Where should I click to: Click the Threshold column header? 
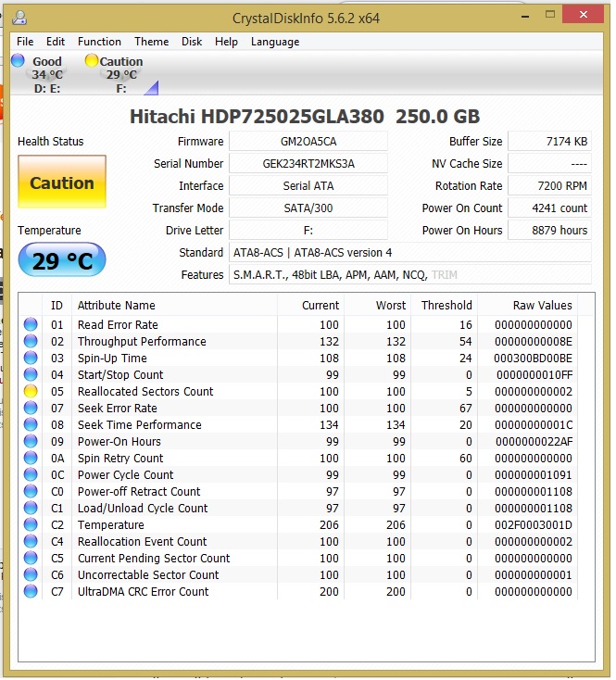444,306
